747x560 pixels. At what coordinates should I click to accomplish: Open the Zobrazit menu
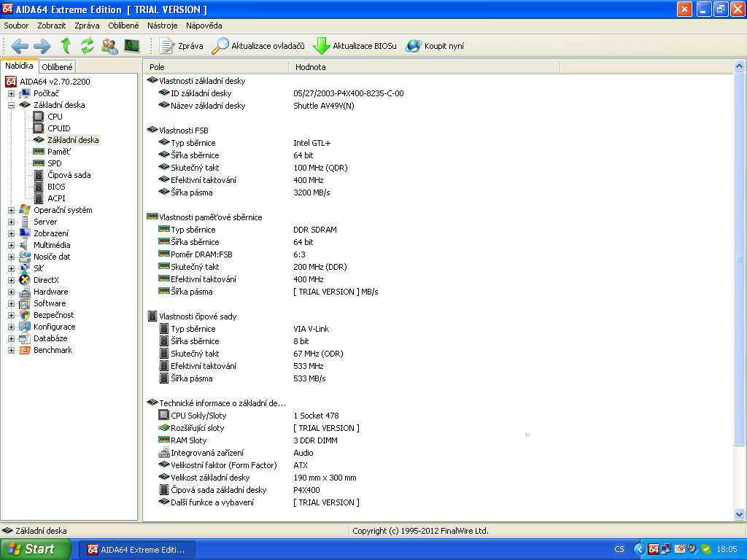pos(52,26)
